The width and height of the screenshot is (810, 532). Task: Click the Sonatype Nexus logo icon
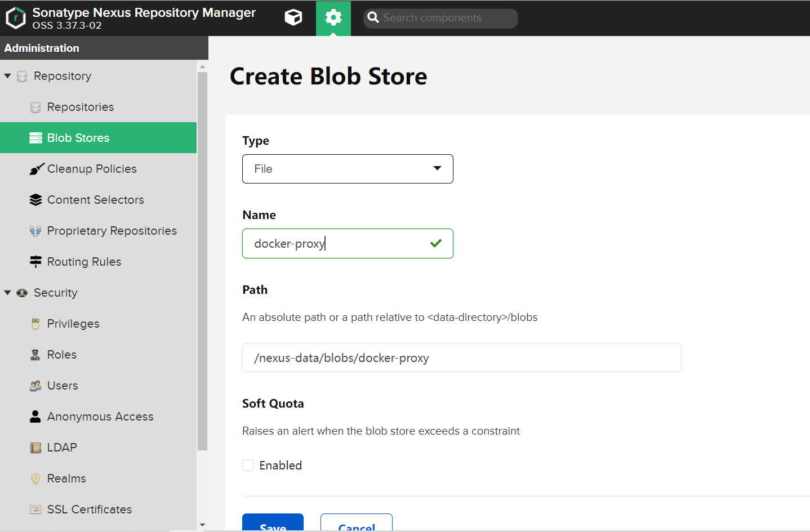coord(16,18)
